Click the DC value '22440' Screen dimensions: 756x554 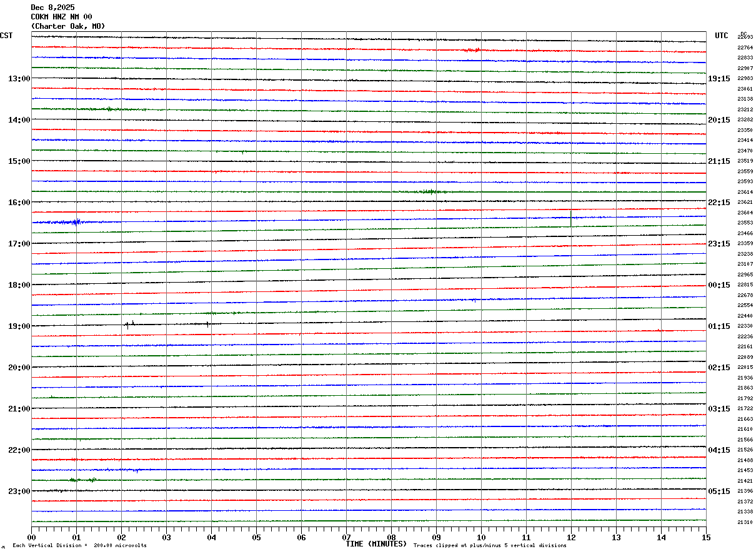[745, 316]
